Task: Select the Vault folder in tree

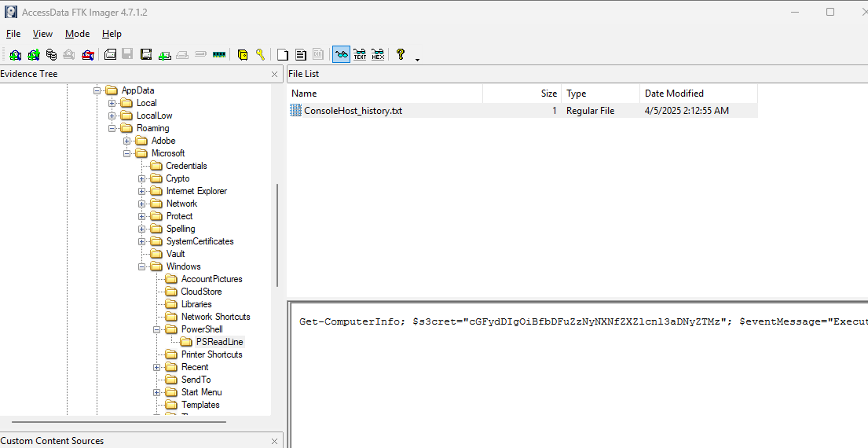Action: click(175, 254)
